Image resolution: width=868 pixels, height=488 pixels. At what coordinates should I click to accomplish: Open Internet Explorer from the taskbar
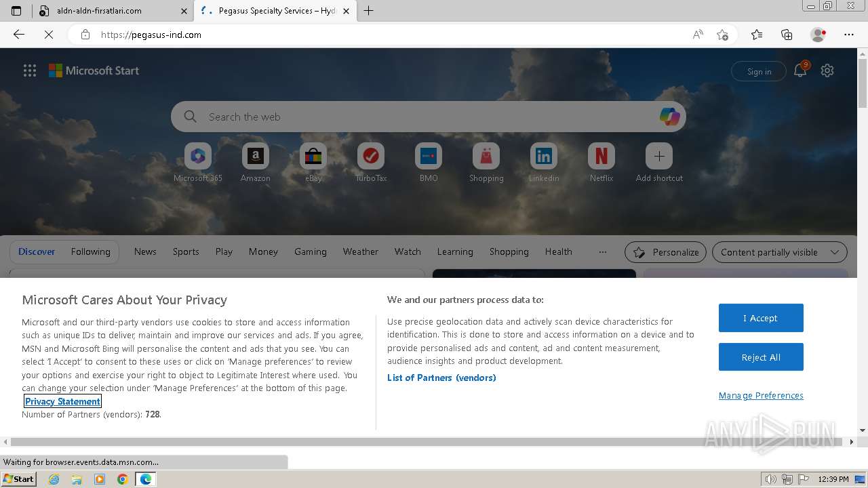pos(54,479)
